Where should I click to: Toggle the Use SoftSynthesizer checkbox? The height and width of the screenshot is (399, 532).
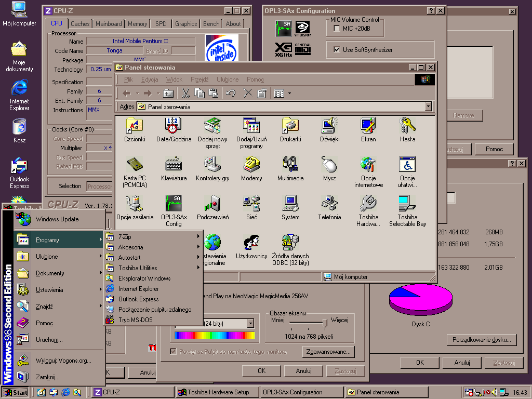click(x=337, y=50)
